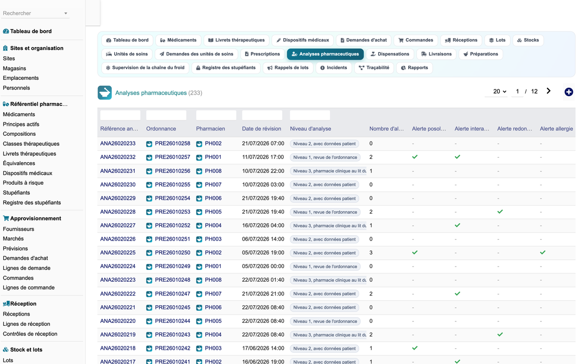Click the page number field showing 1

[517, 92]
